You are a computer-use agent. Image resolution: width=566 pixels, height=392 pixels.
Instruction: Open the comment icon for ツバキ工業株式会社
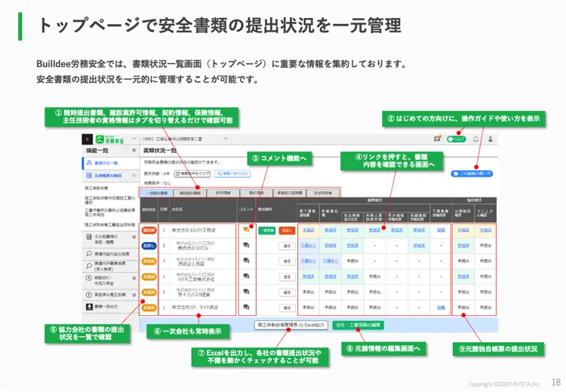coord(246,276)
